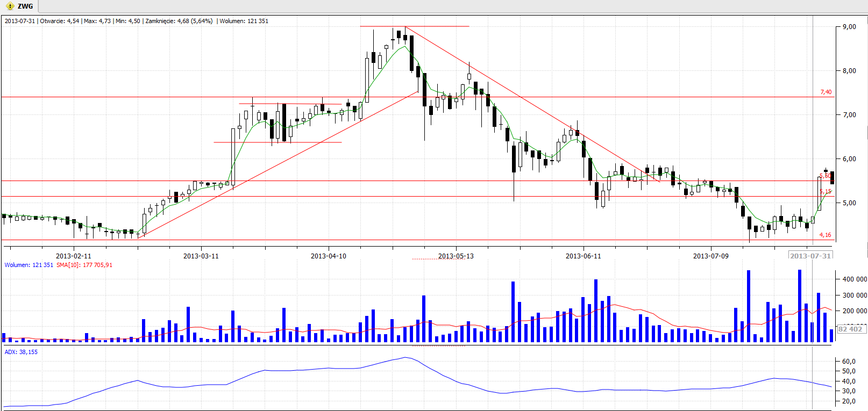
Task: Click the Otwarcie opening price in header
Action: [x=59, y=21]
